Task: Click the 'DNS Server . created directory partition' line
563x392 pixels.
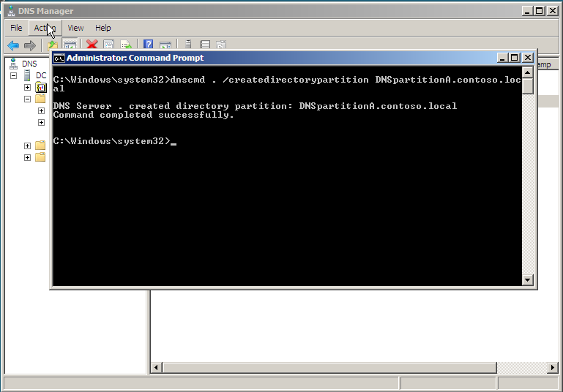Action: 255,106
